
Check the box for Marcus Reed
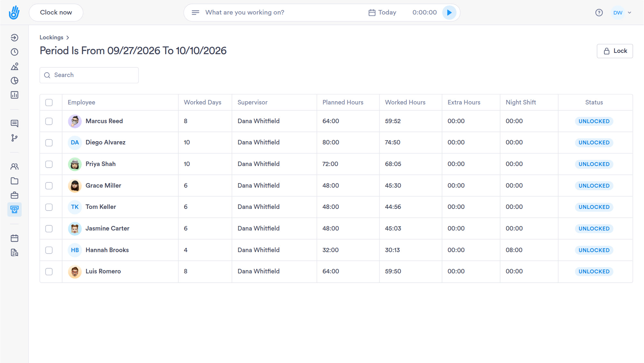tap(49, 121)
